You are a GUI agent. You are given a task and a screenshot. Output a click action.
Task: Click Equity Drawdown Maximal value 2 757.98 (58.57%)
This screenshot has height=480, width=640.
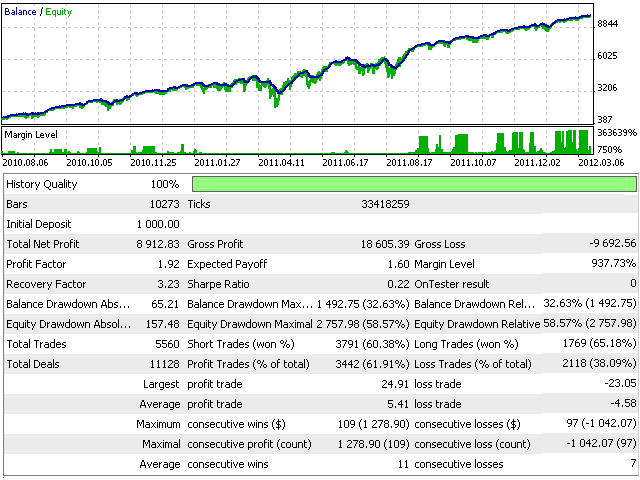point(363,324)
